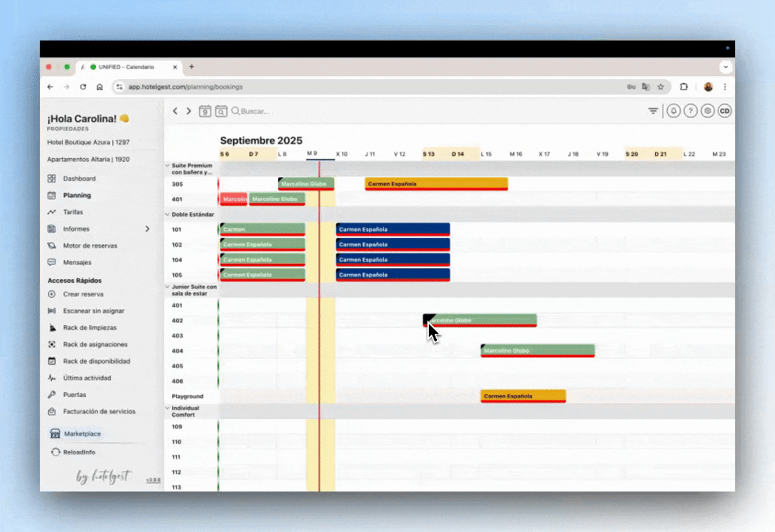Viewport: 775px width, 532px height.
Task: Click room 403 row label
Action: coord(177,336)
